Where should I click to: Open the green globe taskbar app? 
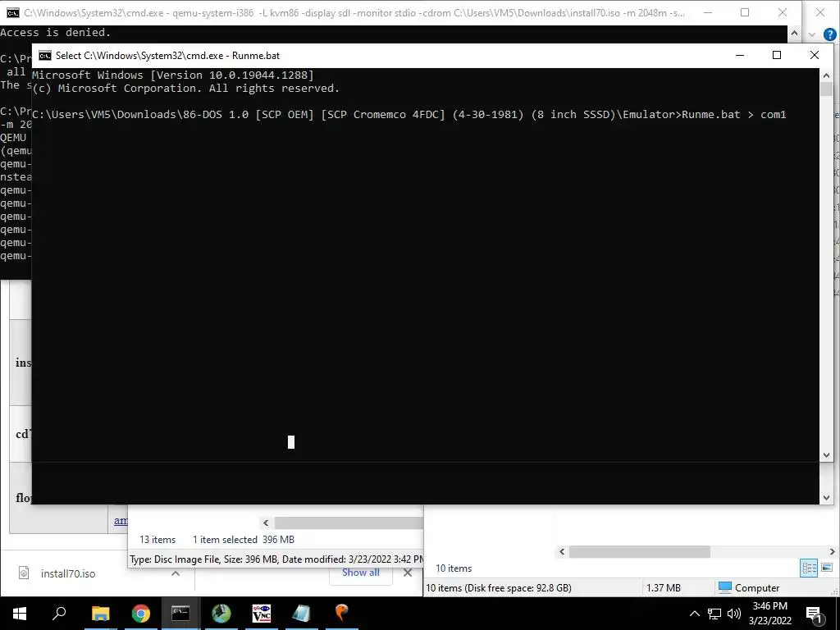[221, 614]
